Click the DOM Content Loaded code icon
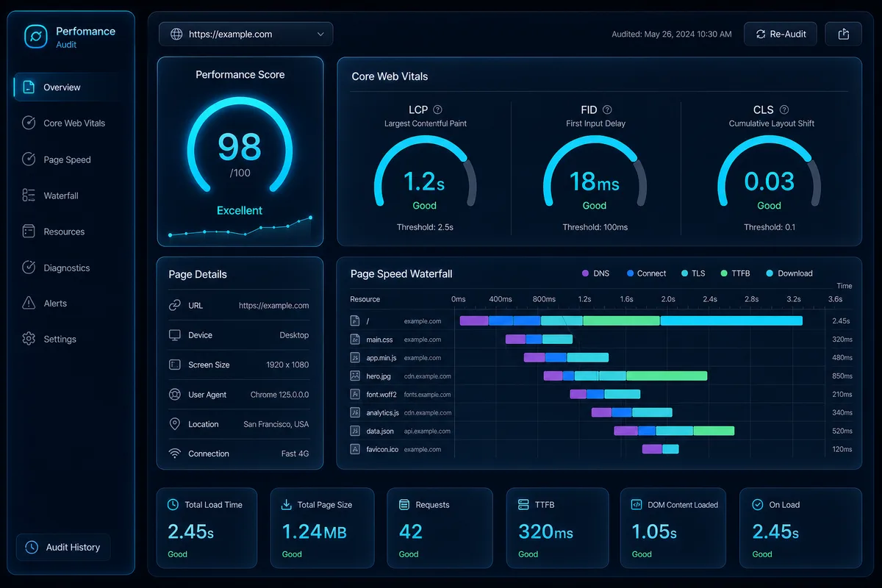The height and width of the screenshot is (588, 882). tap(637, 505)
